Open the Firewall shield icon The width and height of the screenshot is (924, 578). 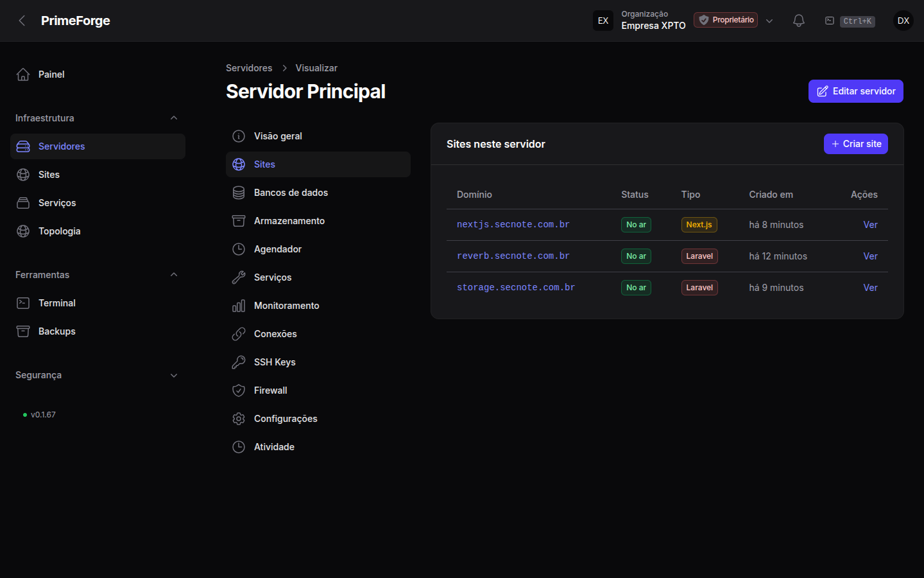pyautogui.click(x=239, y=390)
